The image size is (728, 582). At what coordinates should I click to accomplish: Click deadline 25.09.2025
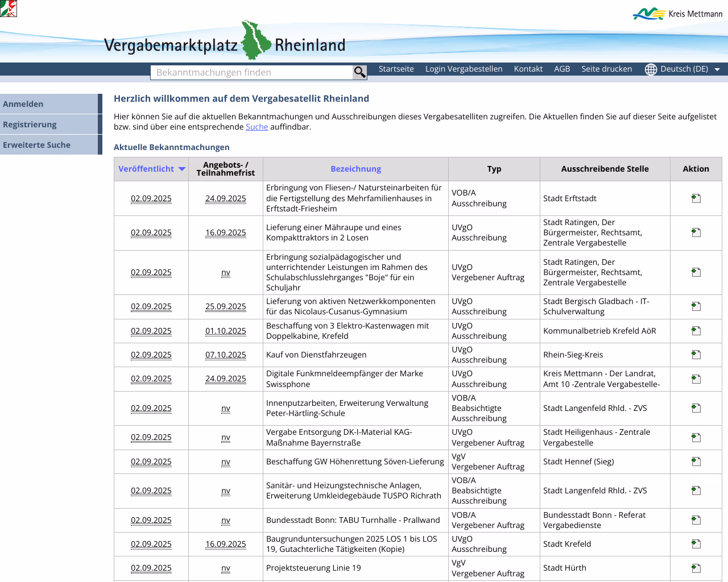[x=226, y=306]
